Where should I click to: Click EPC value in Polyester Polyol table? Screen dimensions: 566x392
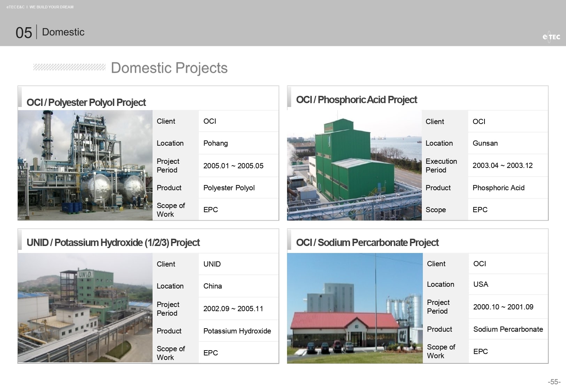pyautogui.click(x=211, y=210)
